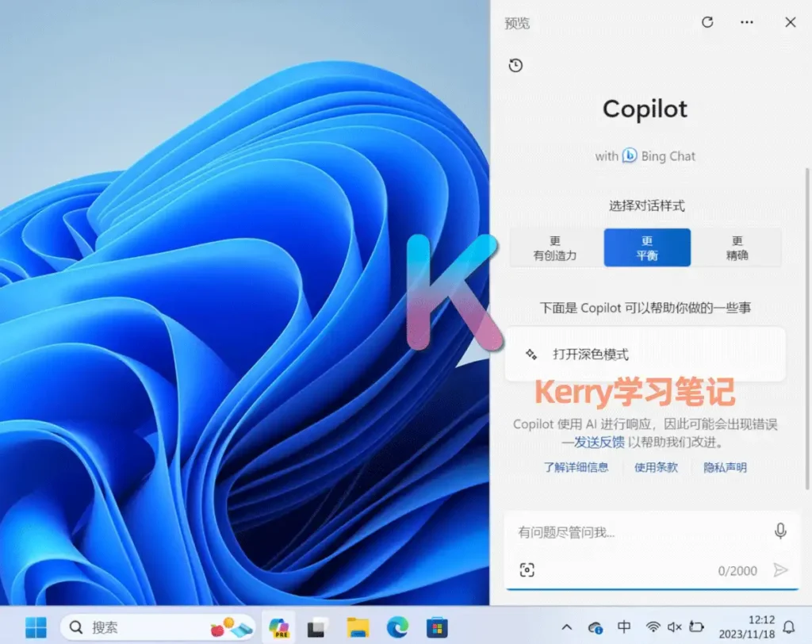
Task: Open the notification bell icon
Action: click(x=789, y=627)
